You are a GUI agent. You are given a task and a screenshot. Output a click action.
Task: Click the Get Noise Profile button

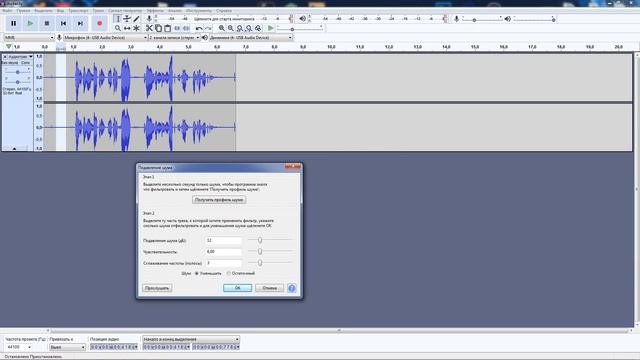tap(219, 200)
